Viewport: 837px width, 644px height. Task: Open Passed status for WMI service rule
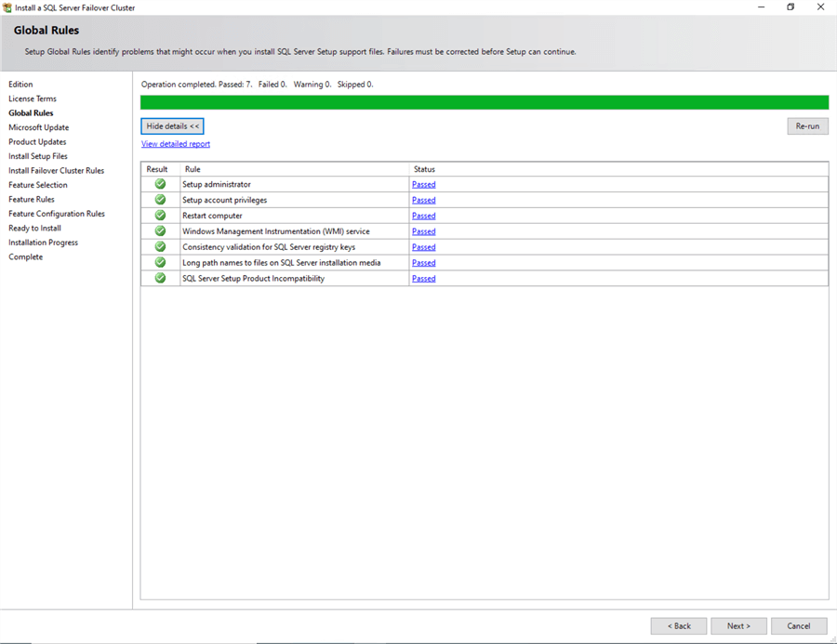coord(424,231)
